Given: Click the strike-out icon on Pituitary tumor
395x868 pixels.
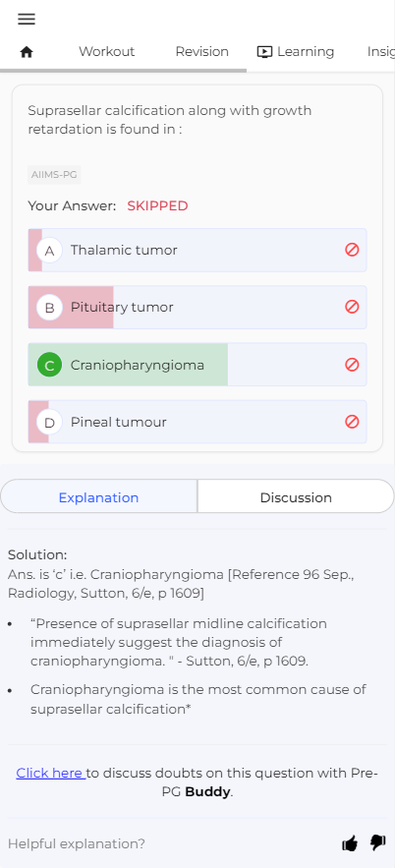Looking at the screenshot, I should coord(352,307).
